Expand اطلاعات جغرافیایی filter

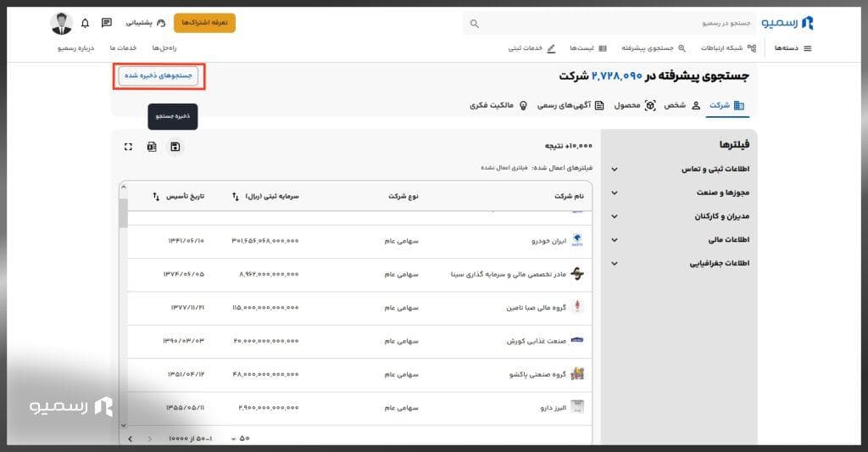680,264
